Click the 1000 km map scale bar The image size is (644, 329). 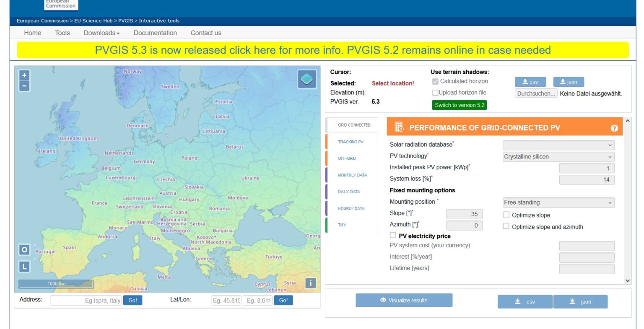pos(55,284)
